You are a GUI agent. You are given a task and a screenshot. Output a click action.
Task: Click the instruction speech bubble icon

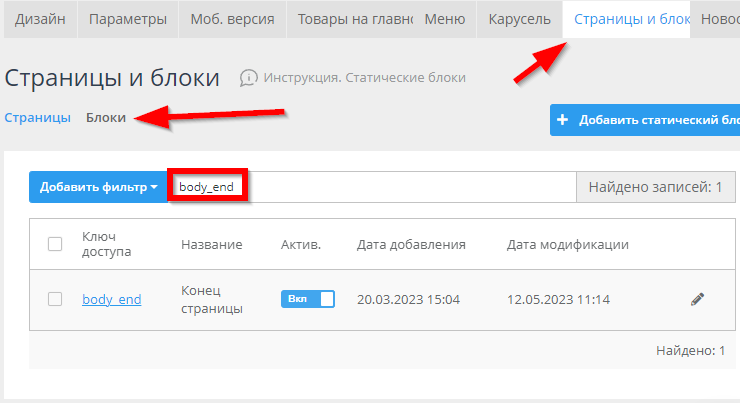tap(249, 78)
